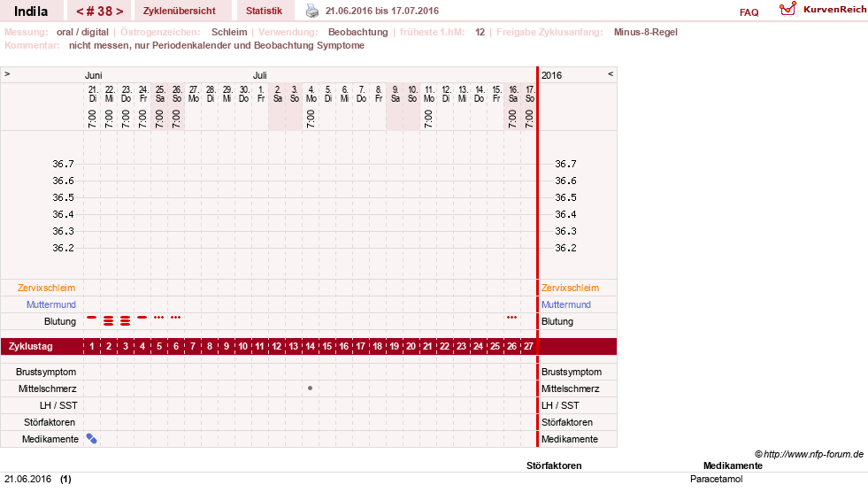868x500 pixels.
Task: Click the Juli month label
Action: point(259,75)
